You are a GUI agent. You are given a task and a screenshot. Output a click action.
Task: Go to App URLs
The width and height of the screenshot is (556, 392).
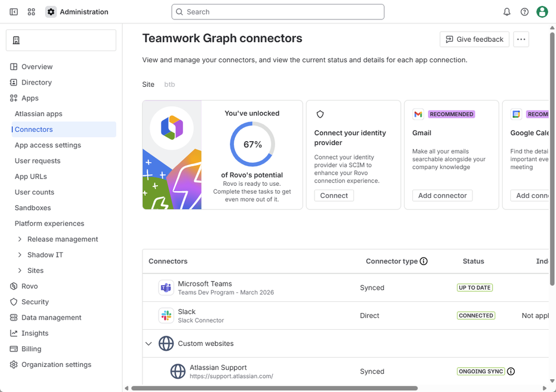[31, 176]
